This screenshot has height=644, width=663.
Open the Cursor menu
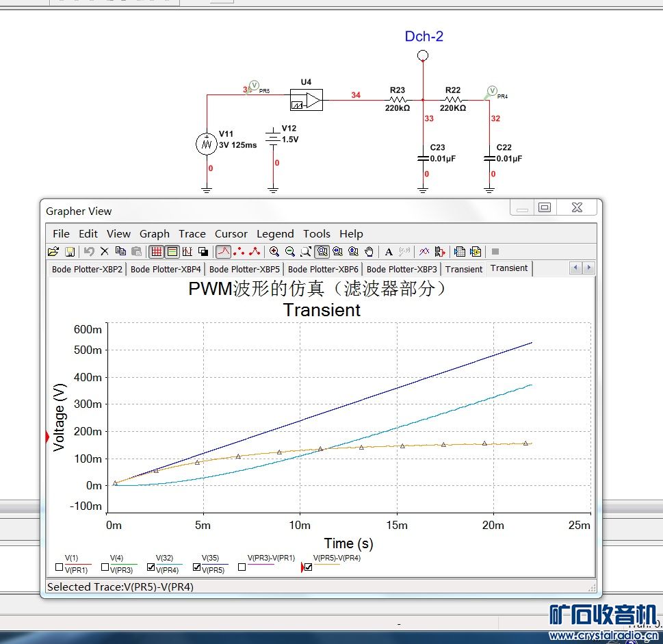[x=231, y=234]
